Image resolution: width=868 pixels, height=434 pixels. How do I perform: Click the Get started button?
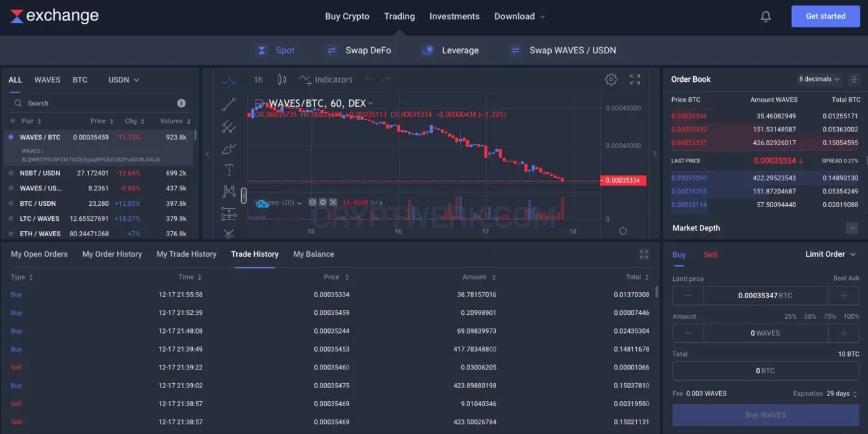pos(825,17)
